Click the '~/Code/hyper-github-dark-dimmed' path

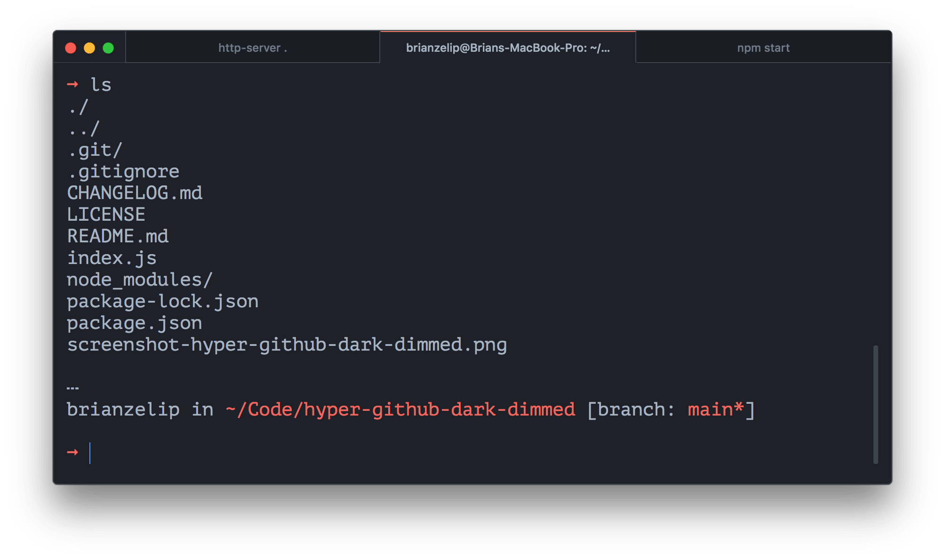click(400, 410)
